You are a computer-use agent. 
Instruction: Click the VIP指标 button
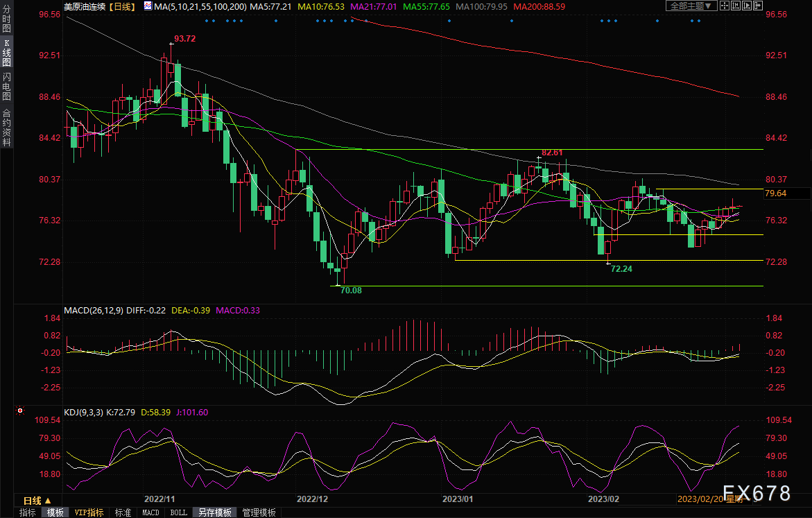click(x=89, y=512)
